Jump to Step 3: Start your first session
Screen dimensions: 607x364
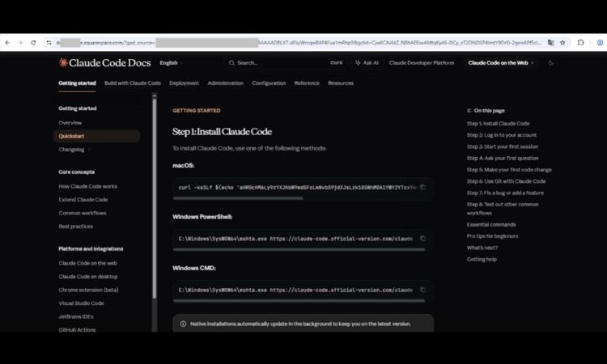click(502, 146)
